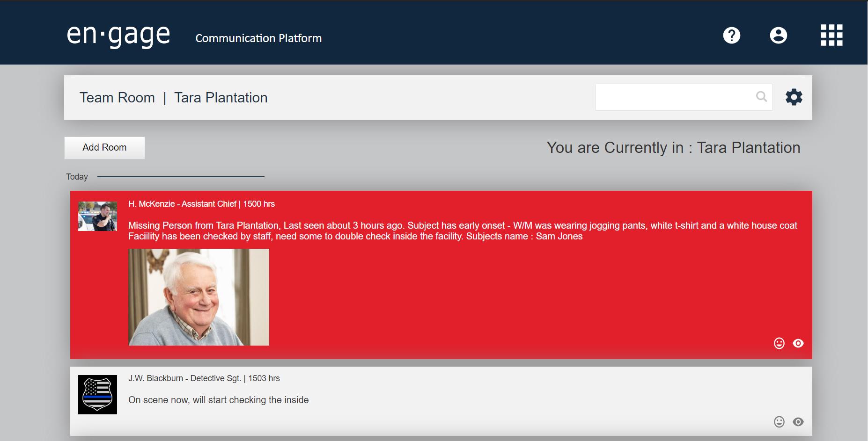Add emoji reaction to McKenzie's alert message
Image resolution: width=868 pixels, height=441 pixels.
[779, 343]
